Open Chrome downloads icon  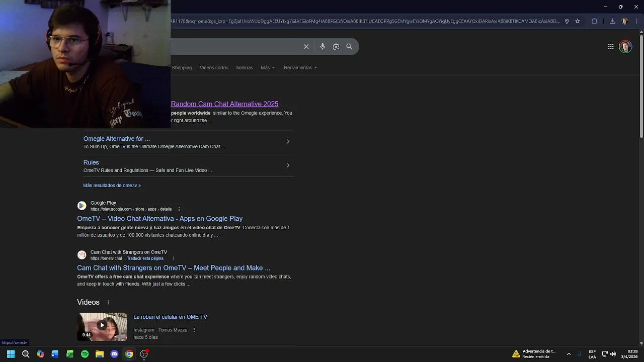[x=612, y=21]
